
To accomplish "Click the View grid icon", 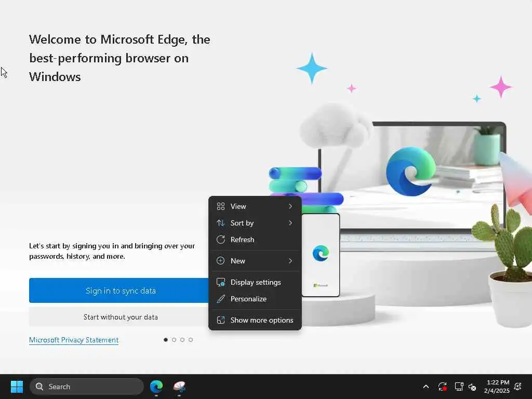I will point(220,206).
